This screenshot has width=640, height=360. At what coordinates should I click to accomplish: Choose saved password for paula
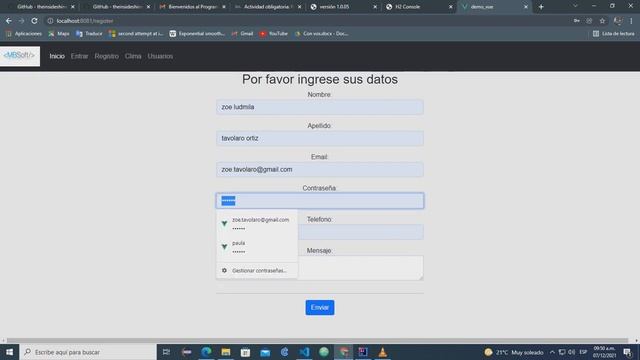pos(257,247)
